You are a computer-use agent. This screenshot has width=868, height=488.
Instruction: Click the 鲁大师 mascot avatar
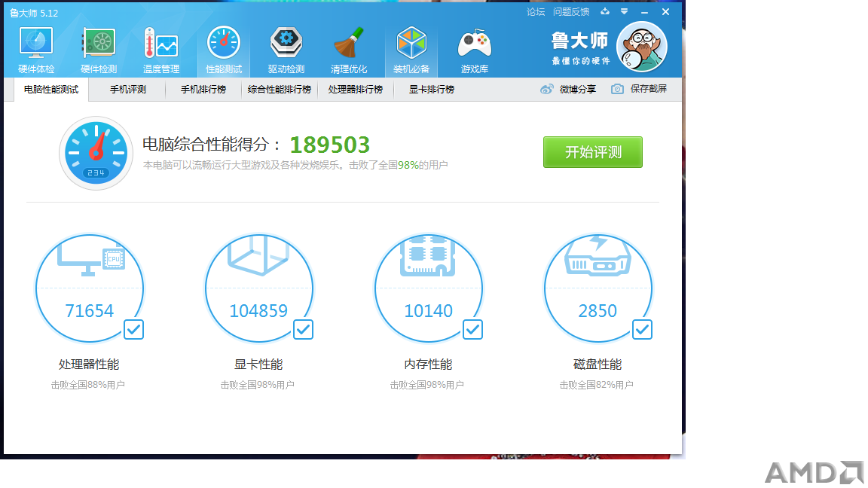tap(642, 47)
